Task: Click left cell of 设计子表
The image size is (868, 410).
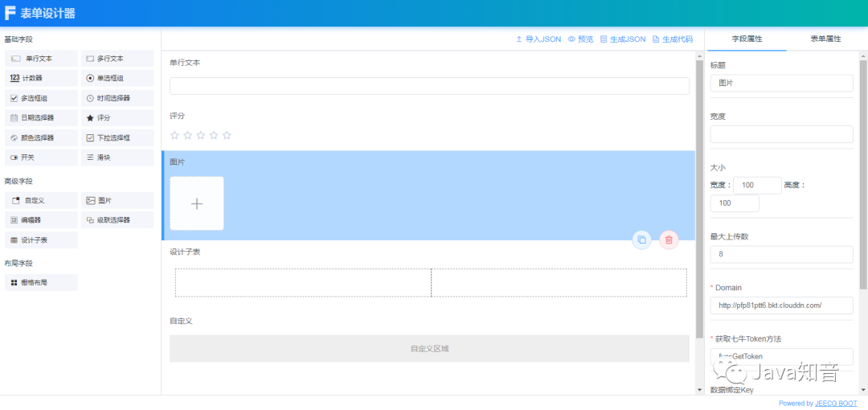Action: click(303, 282)
